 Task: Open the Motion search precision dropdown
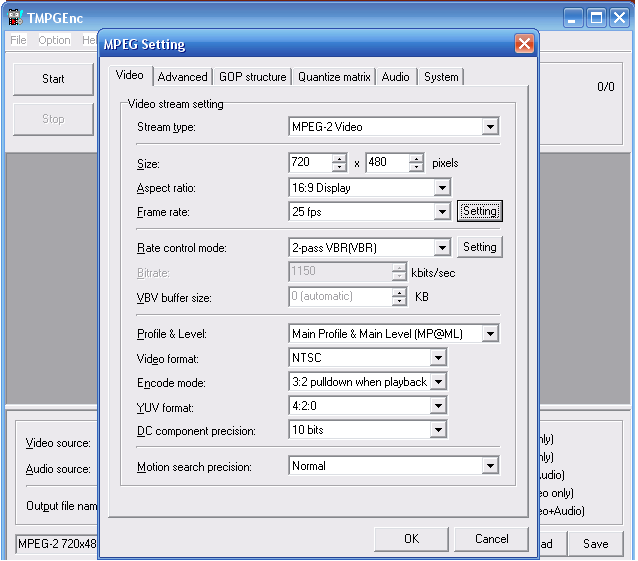[490, 466]
